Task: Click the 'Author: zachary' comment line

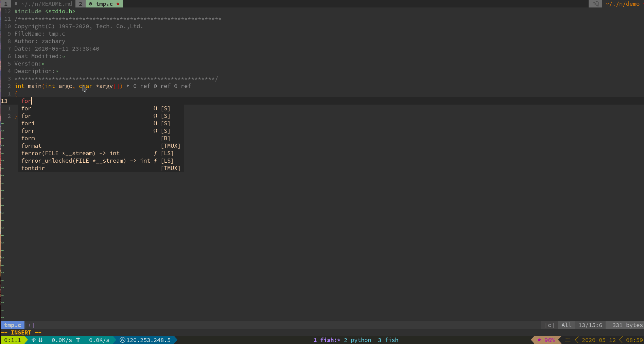Action: 40,41
